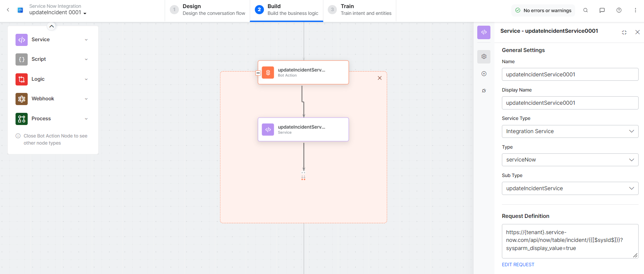Click the EDIT REQUEST link
Viewport: 644px width, 274px height.
point(518,265)
